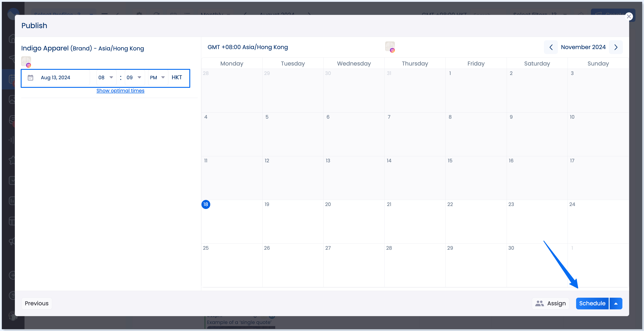Image resolution: width=644 pixels, height=331 pixels.
Task: Click the Wednesday column header
Action: (x=354, y=63)
